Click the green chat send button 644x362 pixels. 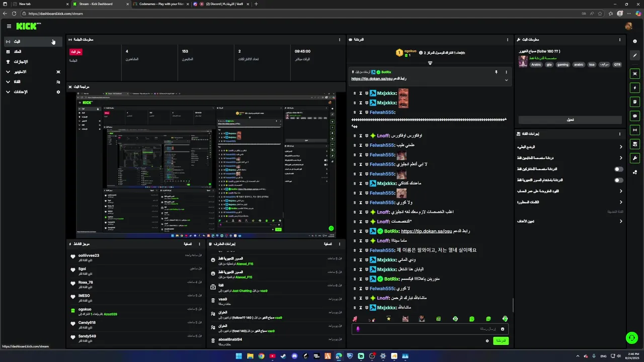[x=501, y=341]
